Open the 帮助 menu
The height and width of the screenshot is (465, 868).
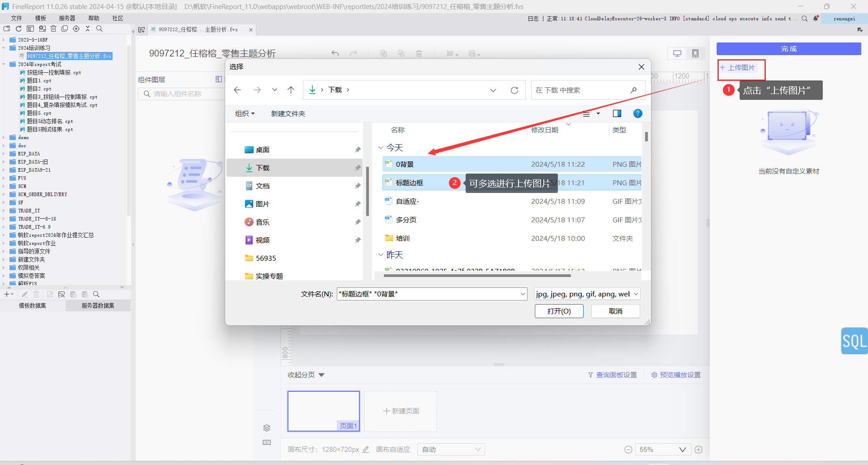click(x=94, y=19)
